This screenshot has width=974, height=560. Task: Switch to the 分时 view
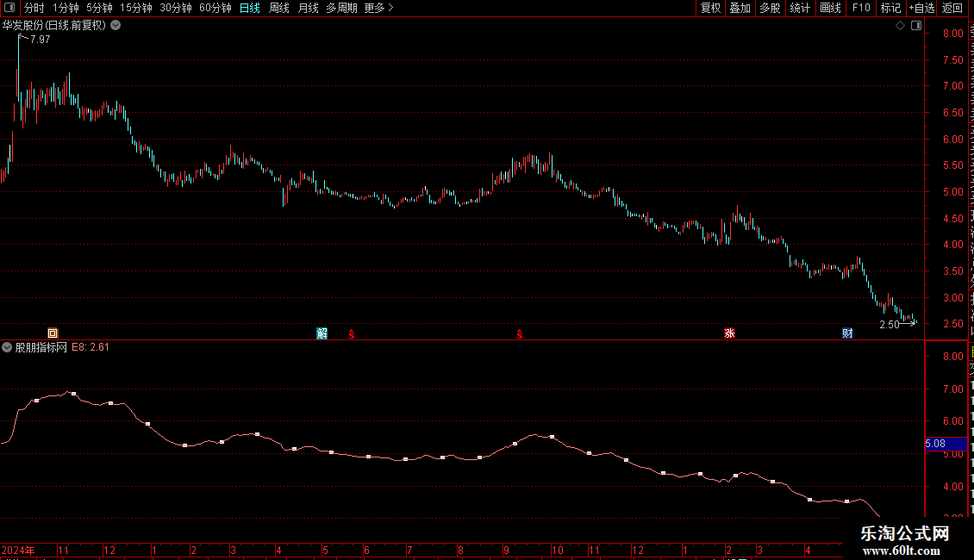[x=34, y=8]
